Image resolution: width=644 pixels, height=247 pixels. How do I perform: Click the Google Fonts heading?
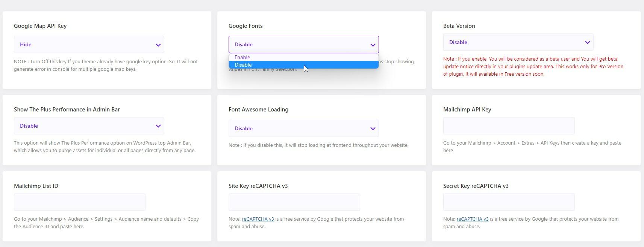(245, 26)
